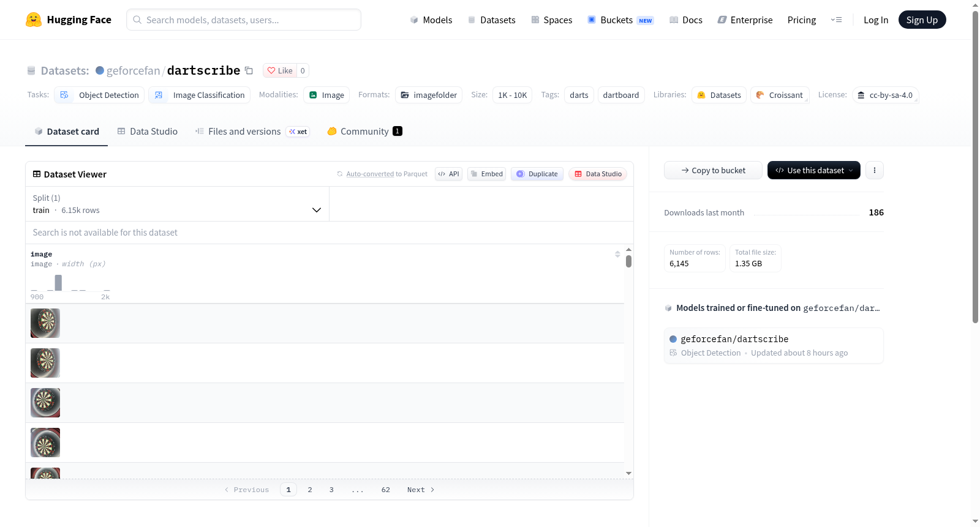Open the Datasets menu item
This screenshot has width=980, height=527.
tap(491, 20)
